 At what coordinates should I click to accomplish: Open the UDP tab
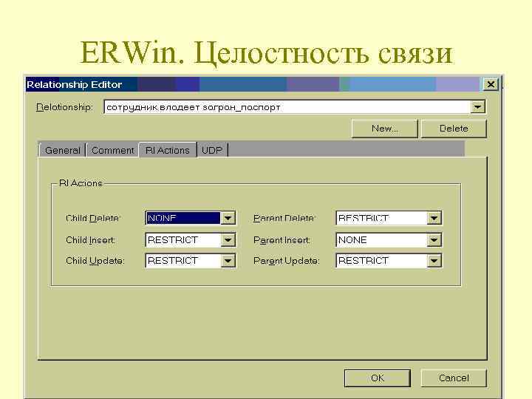(212, 150)
